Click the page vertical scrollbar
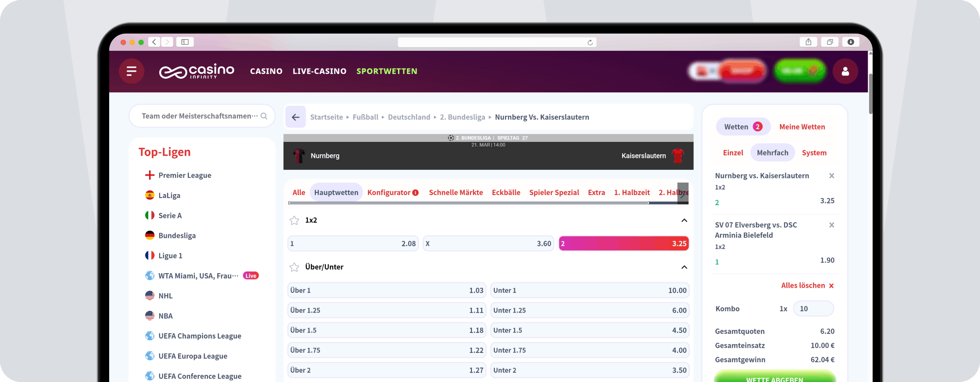The image size is (980, 382). click(x=870, y=94)
